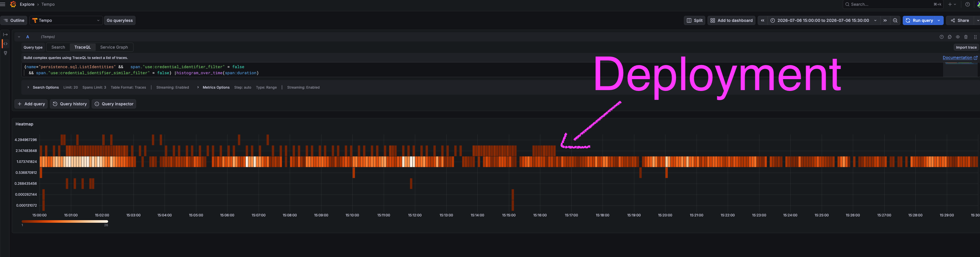Shift time range forwards
This screenshot has width=980, height=257.
885,20
